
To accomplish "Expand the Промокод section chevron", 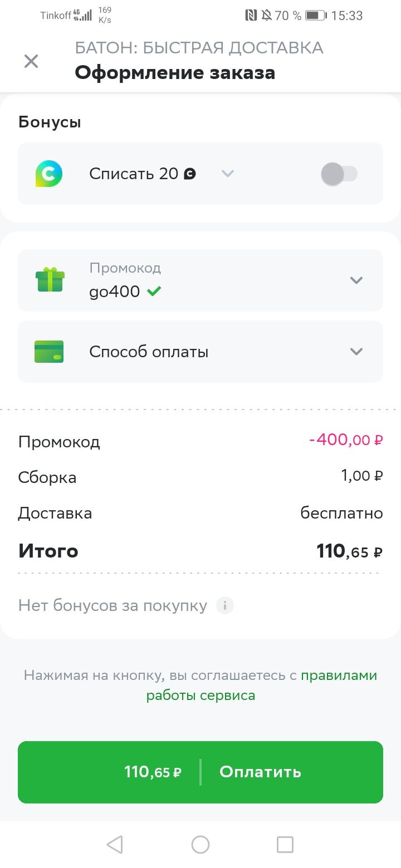I will coord(356,280).
